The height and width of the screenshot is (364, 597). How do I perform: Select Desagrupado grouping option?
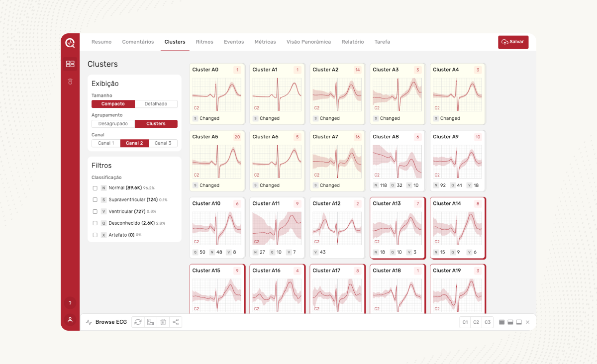[x=113, y=124]
